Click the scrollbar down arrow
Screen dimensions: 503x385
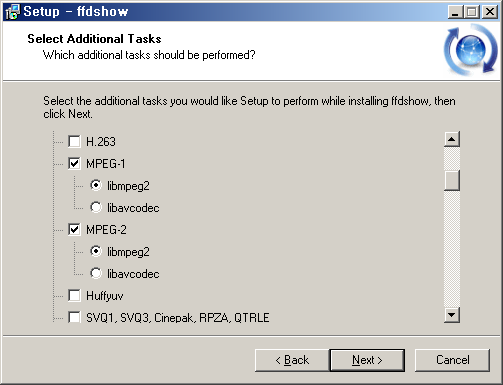[x=452, y=315]
